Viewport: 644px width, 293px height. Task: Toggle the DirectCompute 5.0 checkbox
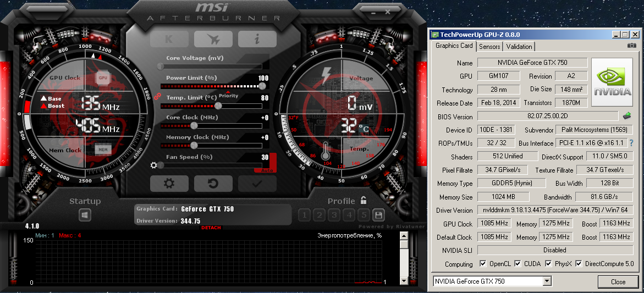click(x=579, y=263)
